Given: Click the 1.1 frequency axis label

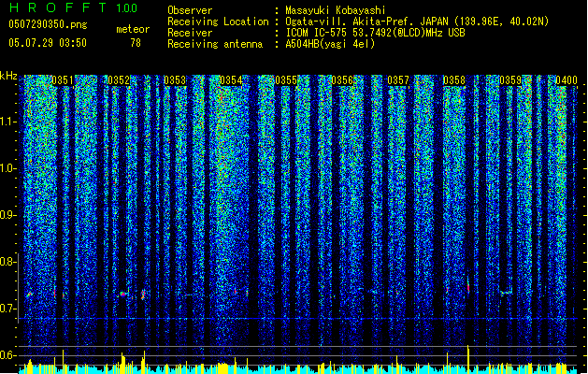Looking at the screenshot, I should pyautogui.click(x=8, y=122).
